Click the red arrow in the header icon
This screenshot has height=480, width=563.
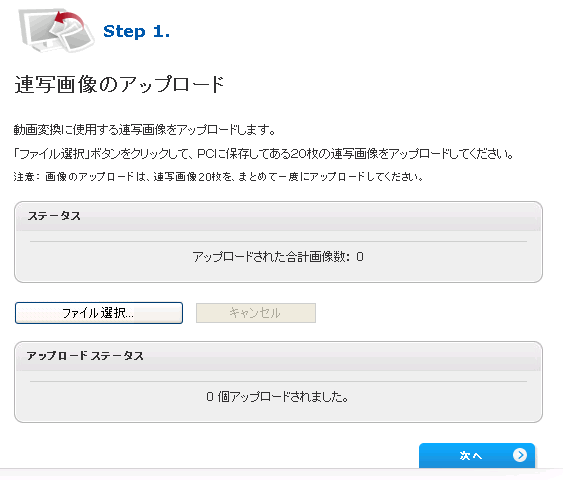70,20
